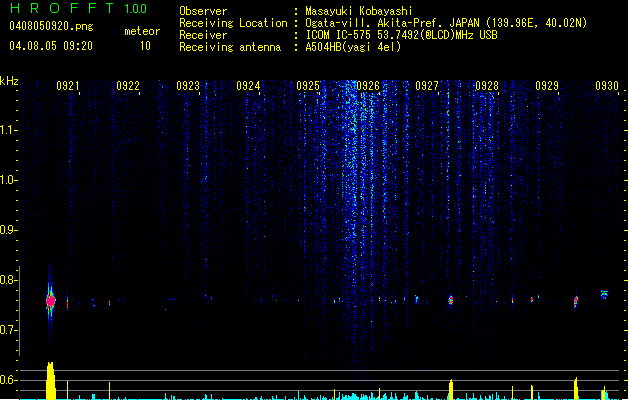
Task: Click the kHz axis unit label
Action: point(9,81)
